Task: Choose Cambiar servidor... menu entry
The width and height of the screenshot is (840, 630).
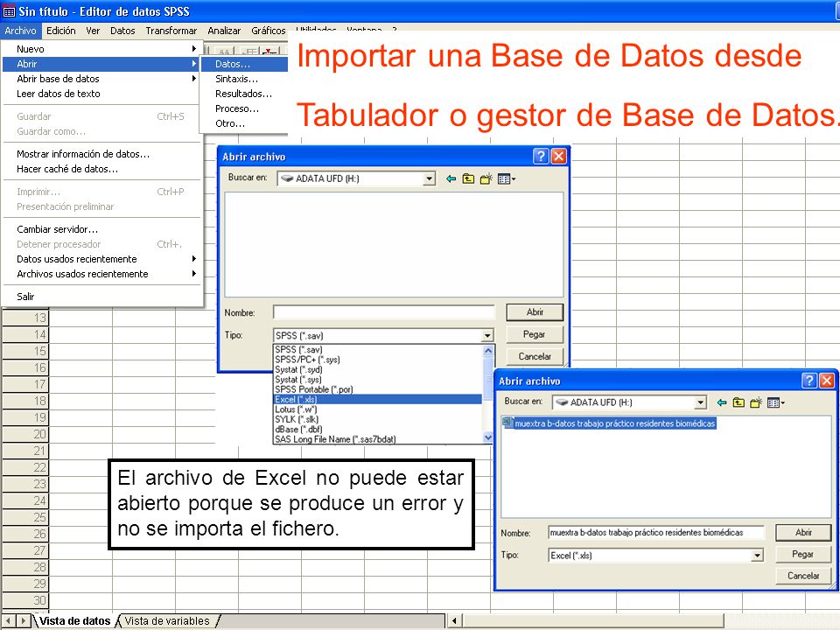Action: [101, 229]
